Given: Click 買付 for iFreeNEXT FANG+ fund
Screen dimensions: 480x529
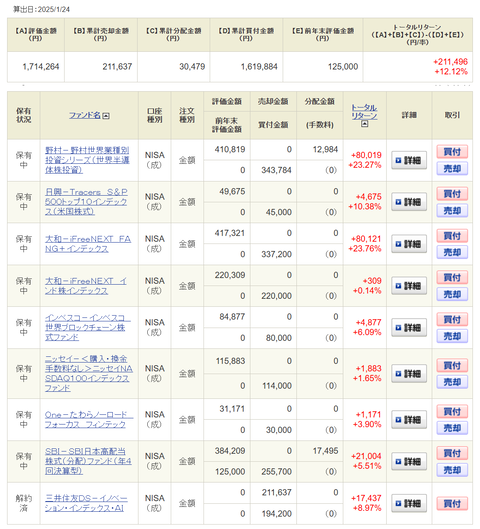Looking at the screenshot, I should pyautogui.click(x=452, y=235).
